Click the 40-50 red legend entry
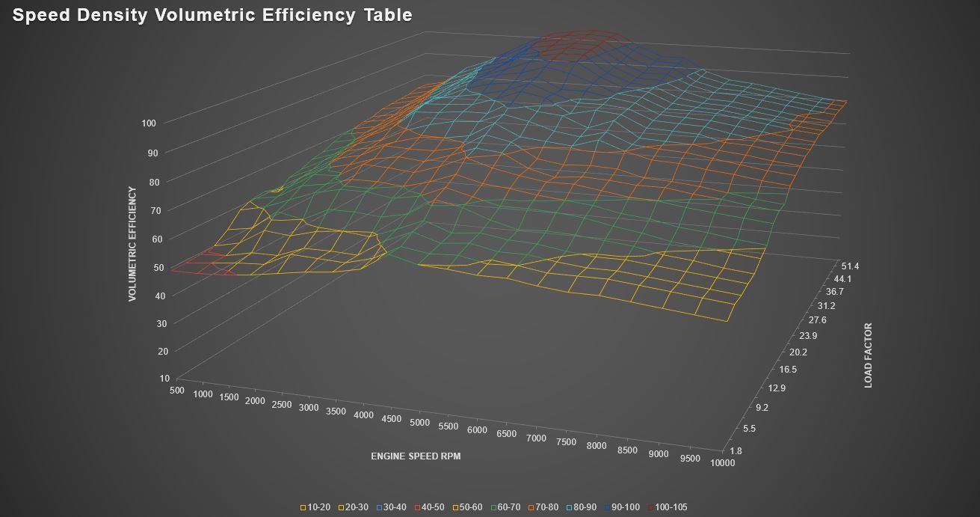 [x=431, y=507]
